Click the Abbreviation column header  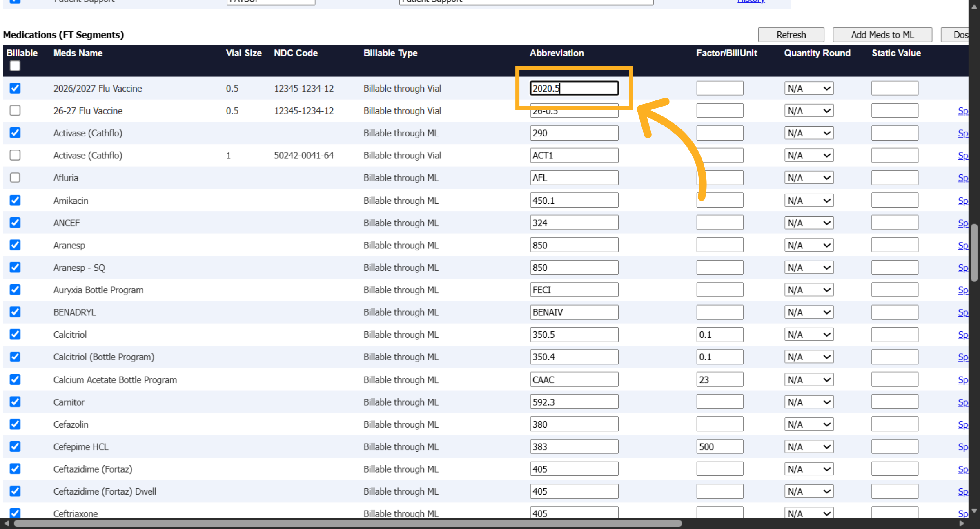(557, 53)
